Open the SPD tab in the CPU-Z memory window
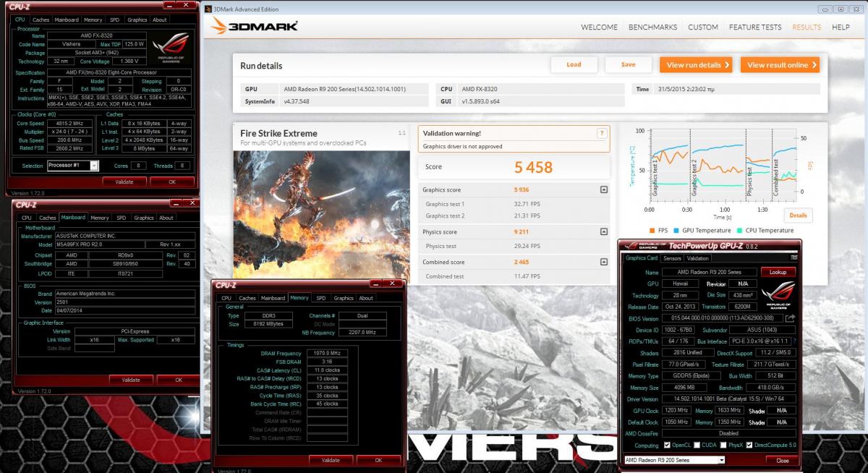Screen dimensions: 868x473 pyautogui.click(x=320, y=298)
